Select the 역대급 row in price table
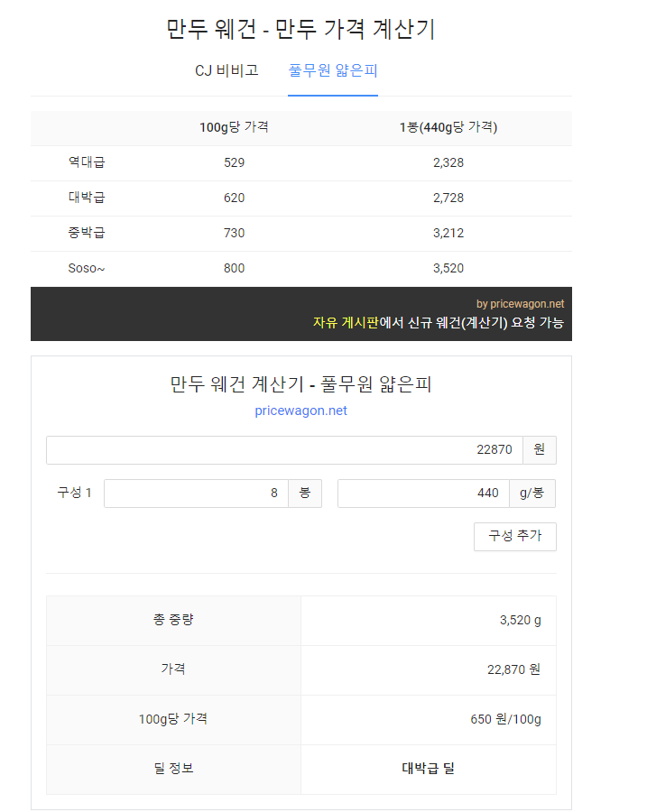647x812 pixels. pos(301,163)
